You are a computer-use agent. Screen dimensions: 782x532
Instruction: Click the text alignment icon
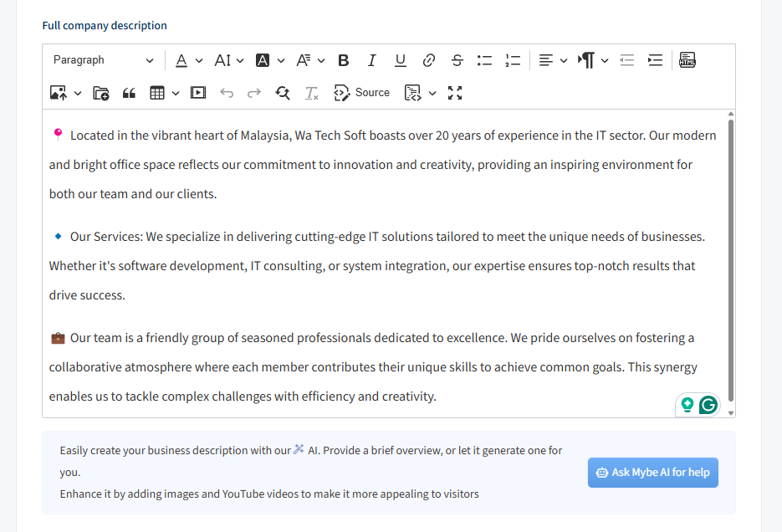[546, 60]
